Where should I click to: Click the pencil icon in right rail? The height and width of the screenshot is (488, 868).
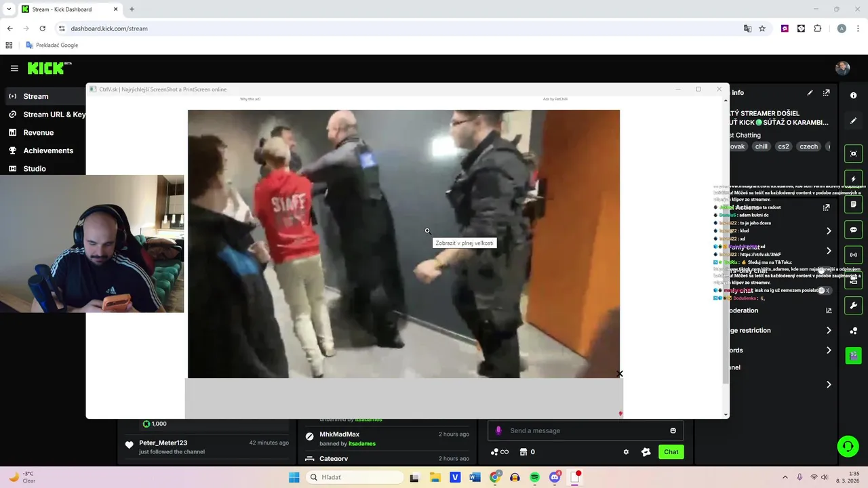click(853, 121)
